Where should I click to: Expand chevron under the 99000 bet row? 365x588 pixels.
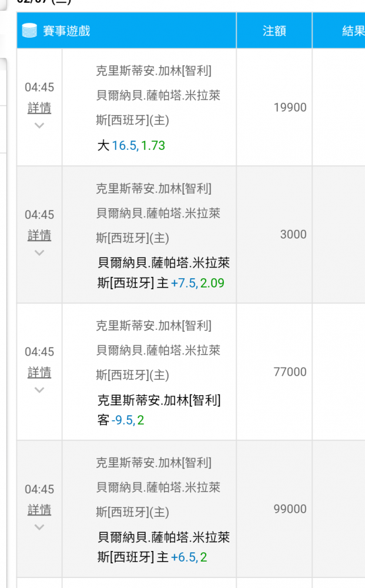39,527
